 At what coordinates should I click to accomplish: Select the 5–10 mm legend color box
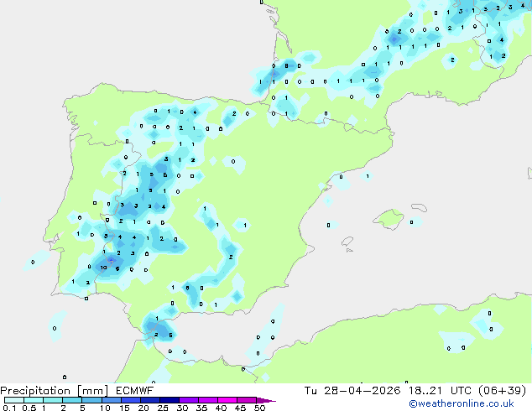(91, 400)
